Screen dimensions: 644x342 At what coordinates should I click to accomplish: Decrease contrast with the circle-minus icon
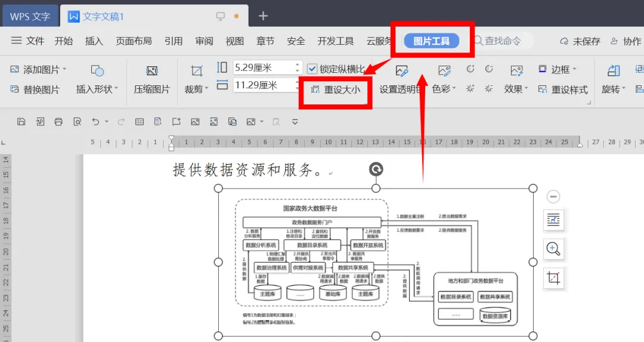point(489,69)
